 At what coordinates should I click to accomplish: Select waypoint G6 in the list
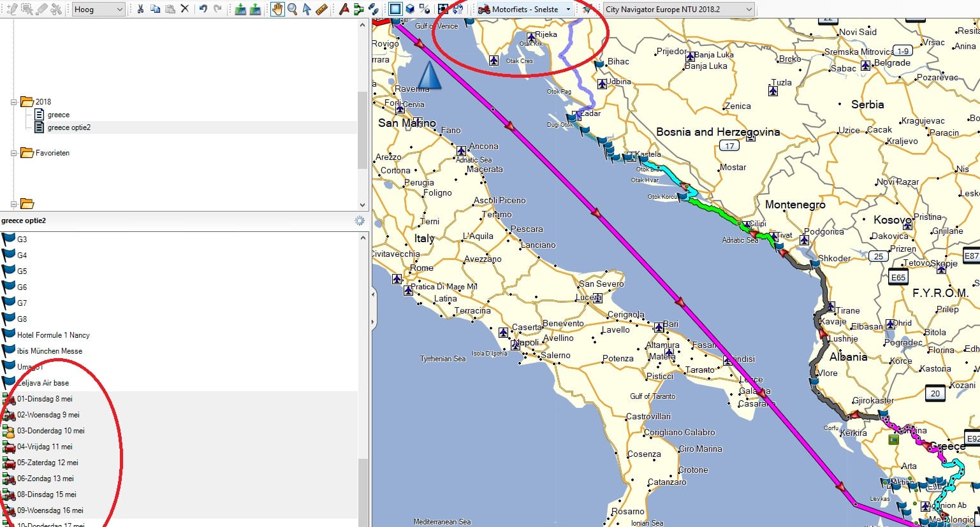coord(179,287)
